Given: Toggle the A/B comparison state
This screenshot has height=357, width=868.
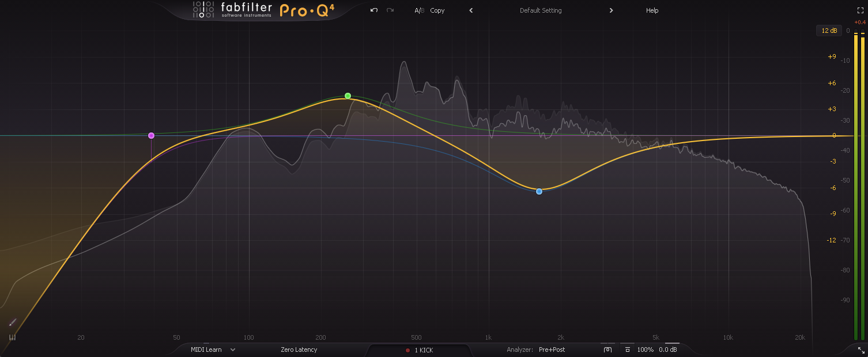Looking at the screenshot, I should point(419,10).
